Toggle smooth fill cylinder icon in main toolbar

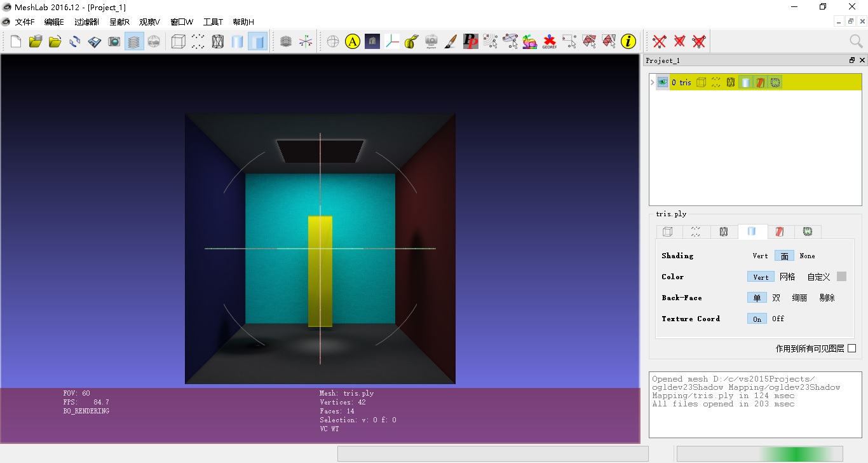coord(238,42)
